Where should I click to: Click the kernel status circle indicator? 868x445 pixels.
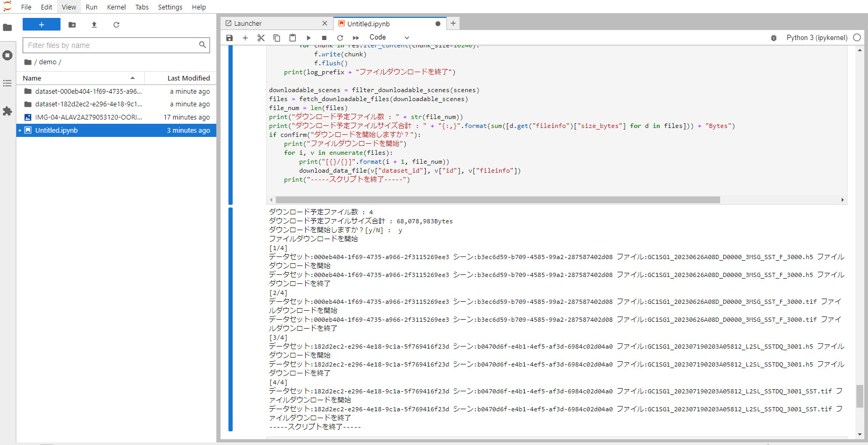point(857,37)
